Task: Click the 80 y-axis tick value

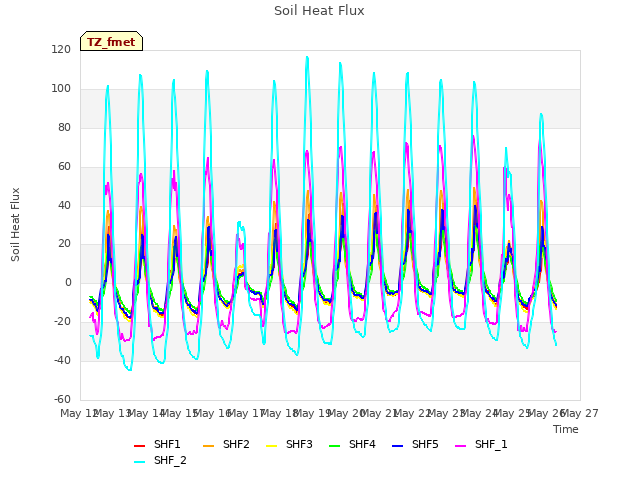Action: (64, 127)
